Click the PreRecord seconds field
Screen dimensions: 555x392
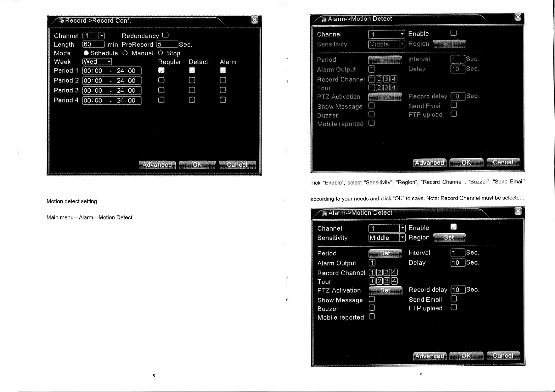(x=167, y=44)
